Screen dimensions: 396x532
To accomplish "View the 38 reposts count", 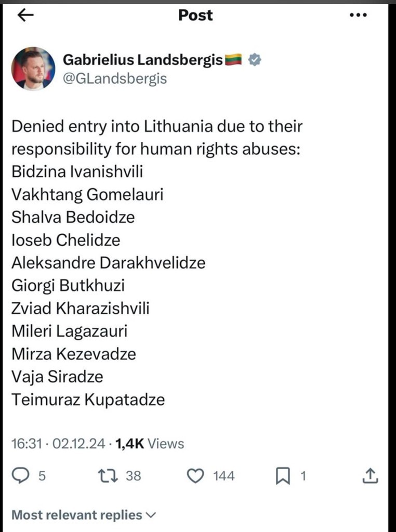I will pyautogui.click(x=134, y=476).
